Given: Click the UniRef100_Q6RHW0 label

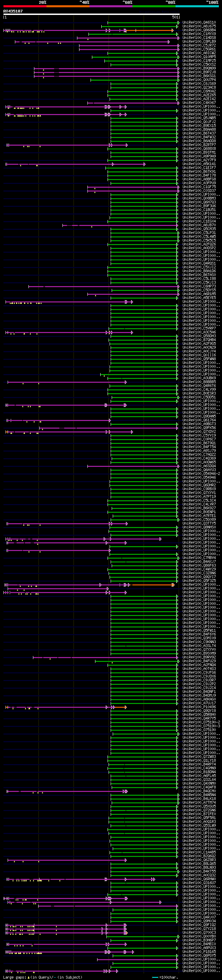Looking at the screenshot, I should pyautogui.click(x=199, y=879).
